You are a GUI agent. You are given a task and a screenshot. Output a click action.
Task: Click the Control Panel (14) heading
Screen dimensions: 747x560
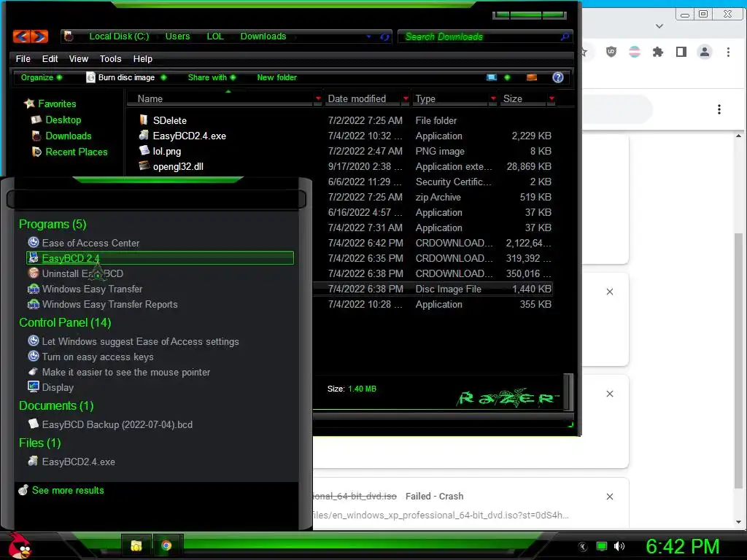pyautogui.click(x=65, y=323)
